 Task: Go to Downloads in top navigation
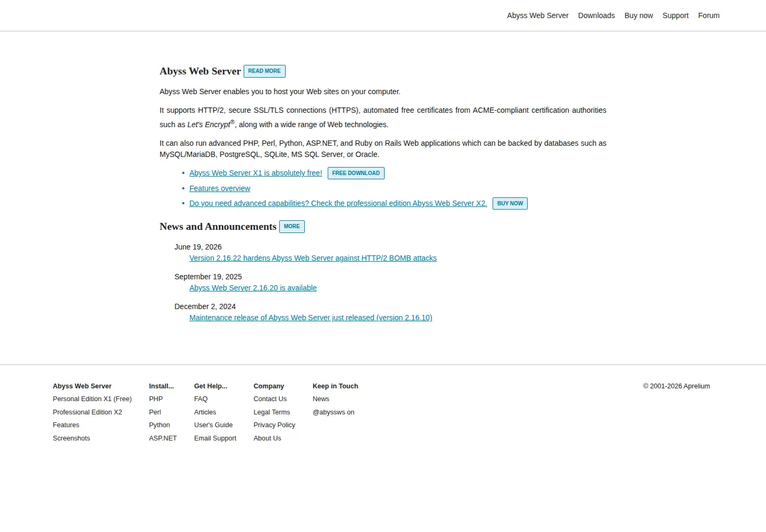point(596,15)
